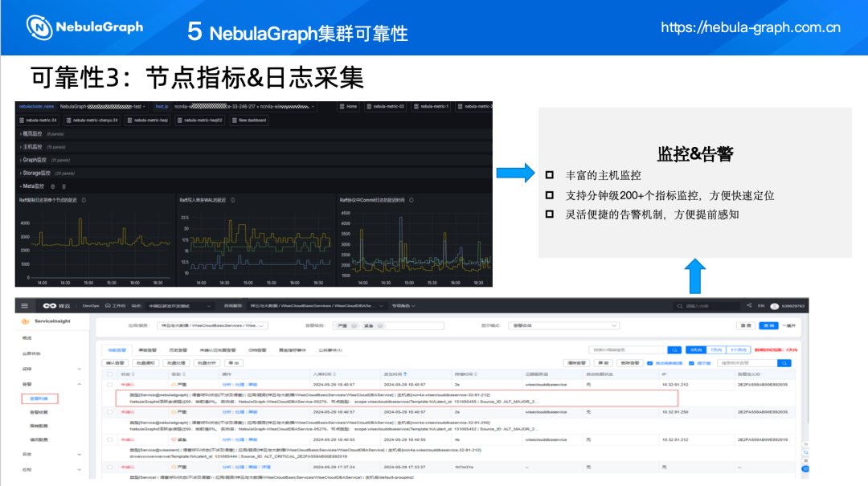Open the user avatar account menu
This screenshot has height=486, width=868.
[775, 306]
